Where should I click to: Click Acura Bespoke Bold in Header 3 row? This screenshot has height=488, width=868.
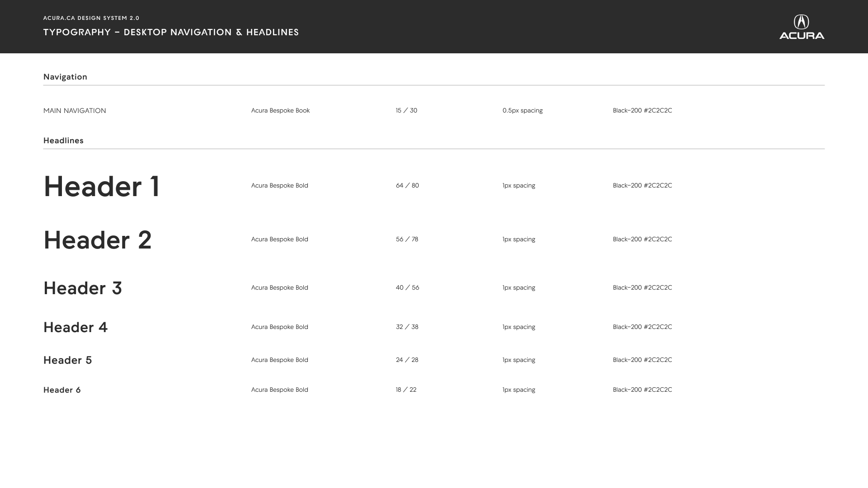tap(280, 288)
